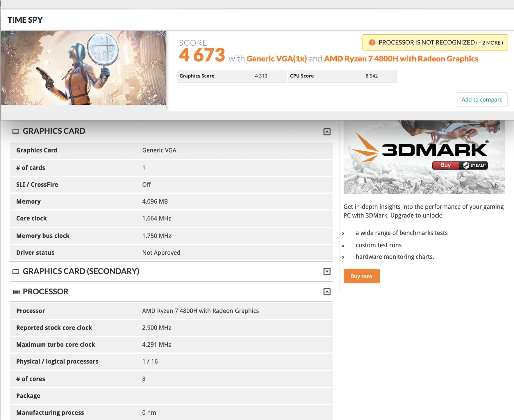Click the 4,291 MHz turbo core clock value
514x420 pixels.
[x=156, y=345]
